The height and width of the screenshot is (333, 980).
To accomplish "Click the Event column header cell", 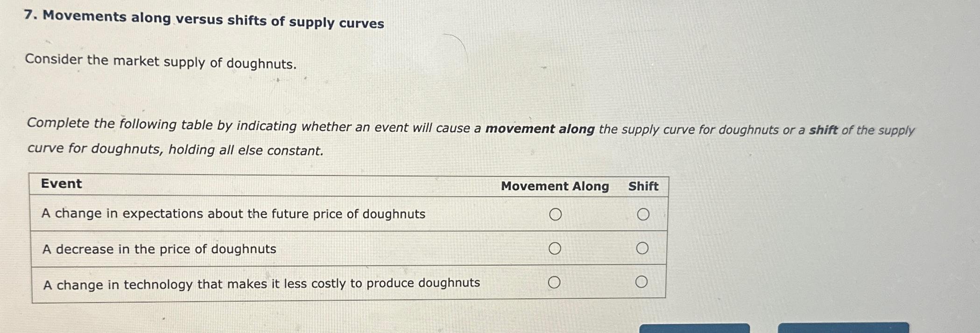I will click(x=61, y=184).
